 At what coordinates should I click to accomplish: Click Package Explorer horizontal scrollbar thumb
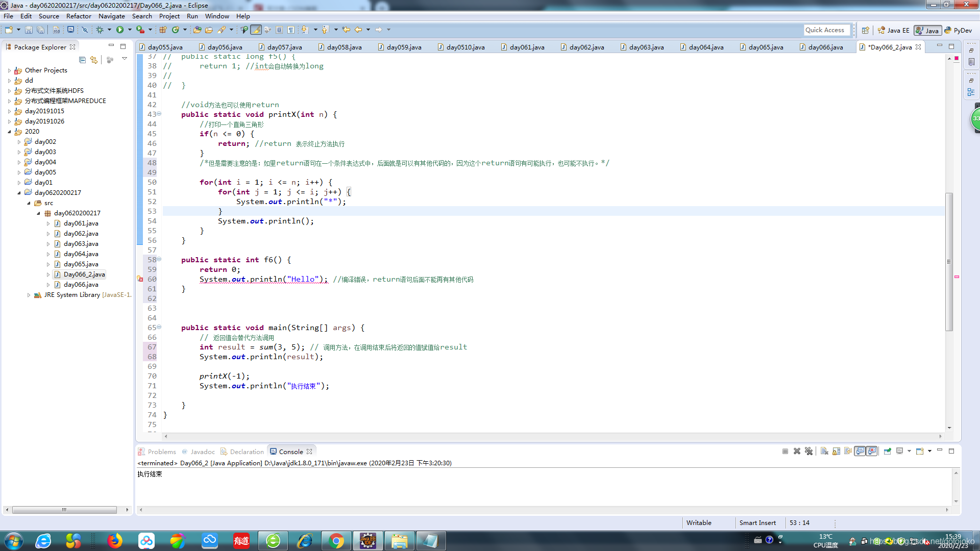pos(64,510)
